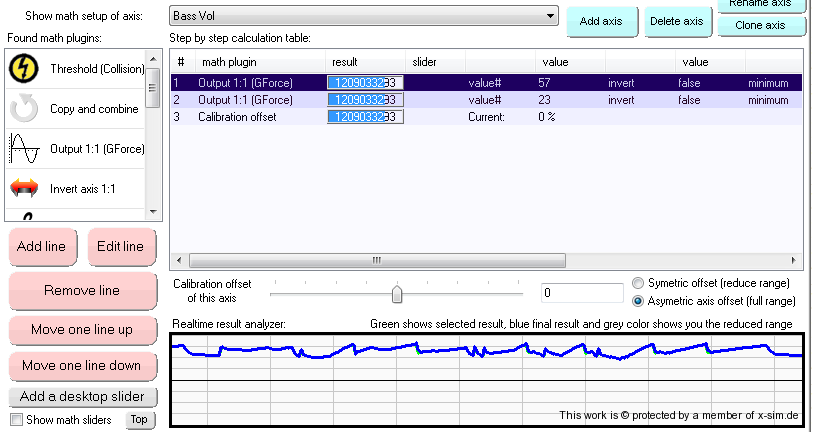Select the Calibration offset table row
This screenshot has height=432, width=813.
[240, 117]
